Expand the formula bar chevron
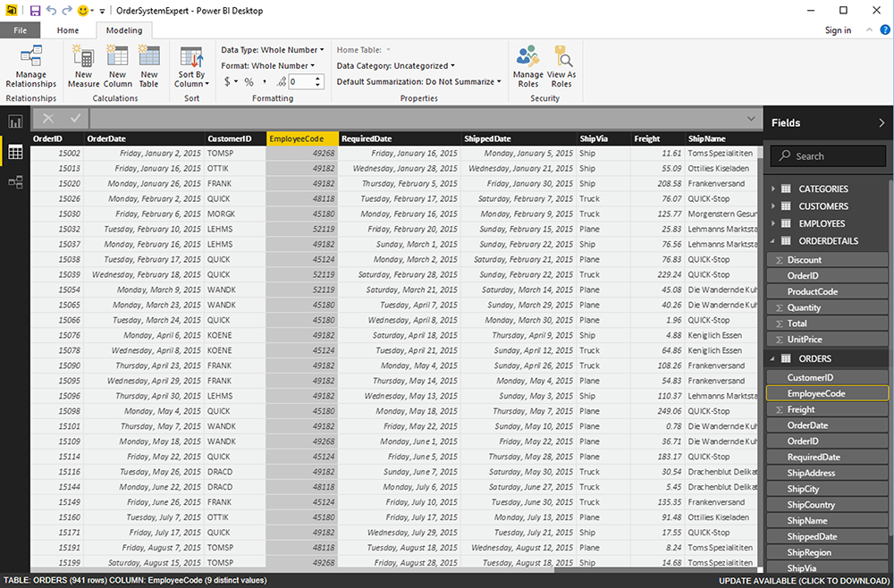Viewport: 894px width, 588px height. 751,118
